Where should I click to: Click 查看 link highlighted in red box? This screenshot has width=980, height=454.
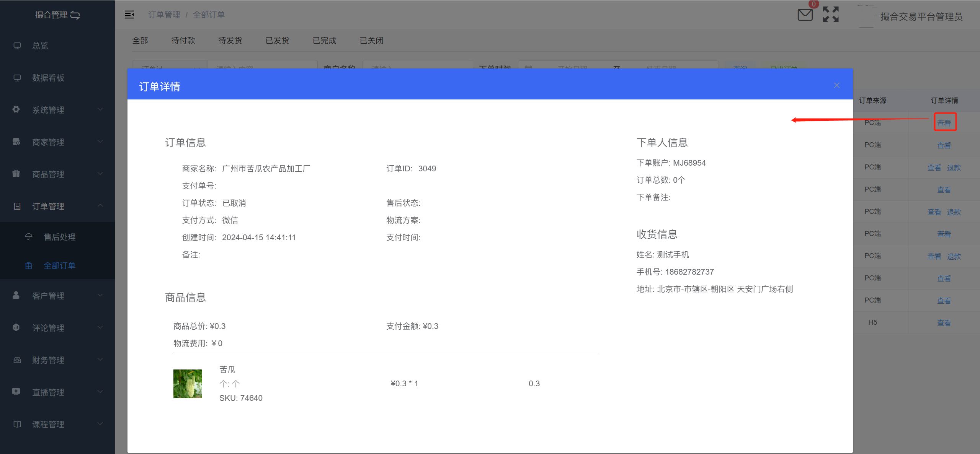point(944,123)
